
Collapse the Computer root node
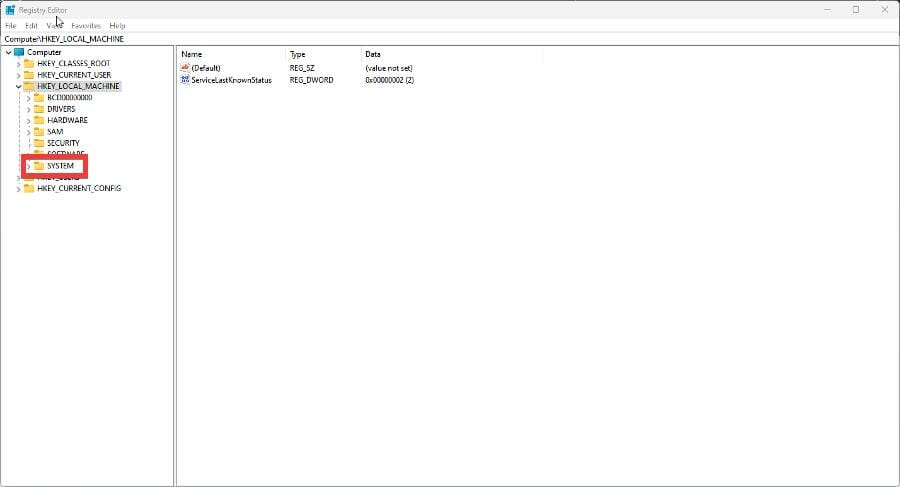tap(9, 52)
